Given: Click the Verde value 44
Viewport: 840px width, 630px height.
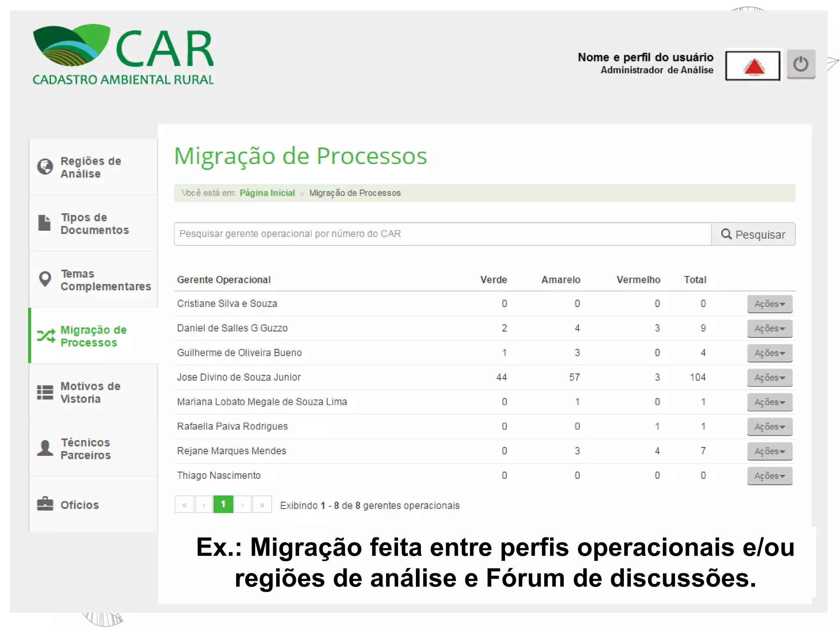Looking at the screenshot, I should 502,377.
